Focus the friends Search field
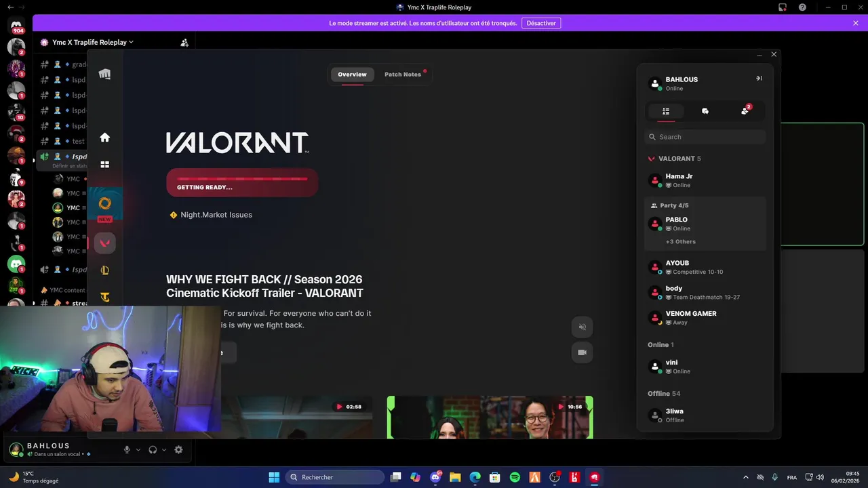868x488 pixels. [x=705, y=137]
